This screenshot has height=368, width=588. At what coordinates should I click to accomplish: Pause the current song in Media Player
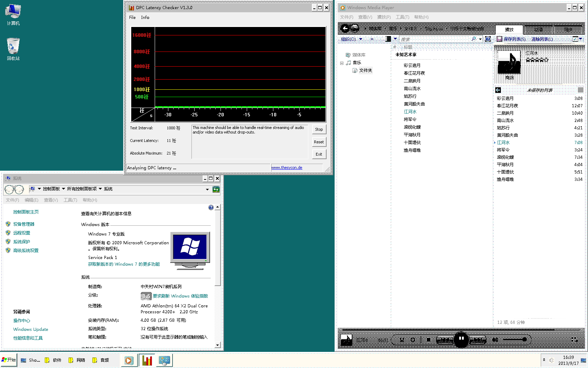[461, 339]
